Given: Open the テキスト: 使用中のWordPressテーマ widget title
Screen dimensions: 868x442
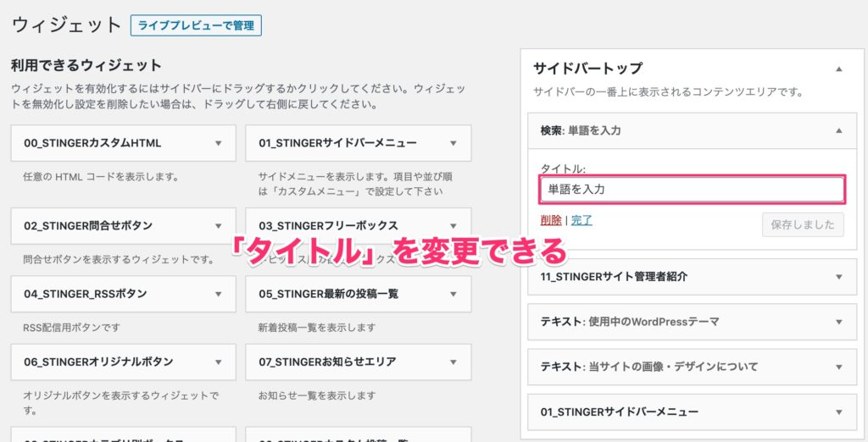Looking at the screenshot, I should pos(630,322).
